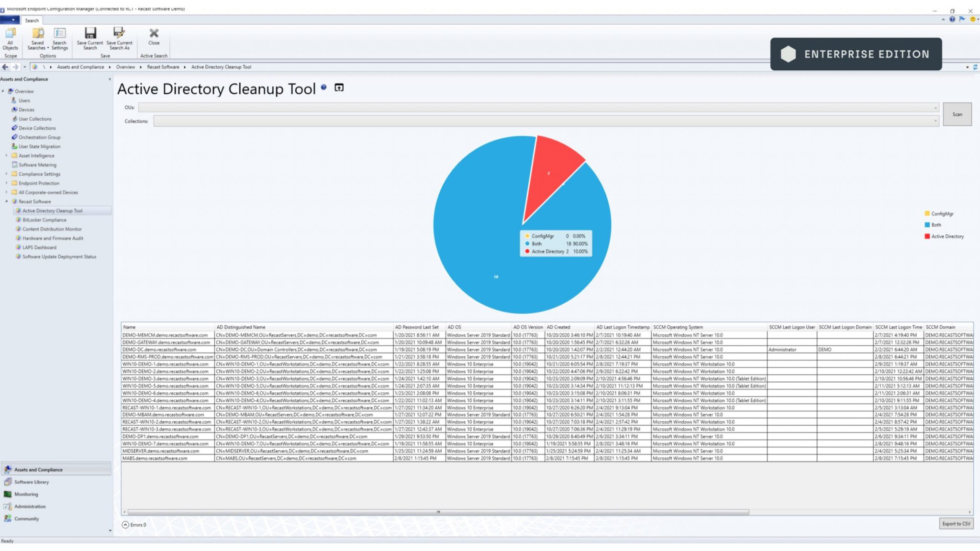
Task: Select the MABS.demo.recastsoftware.com row
Action: (547, 458)
